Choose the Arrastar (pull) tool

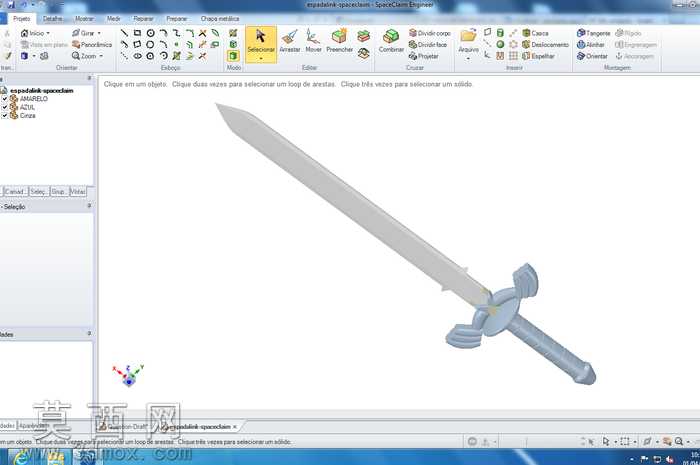[290, 41]
